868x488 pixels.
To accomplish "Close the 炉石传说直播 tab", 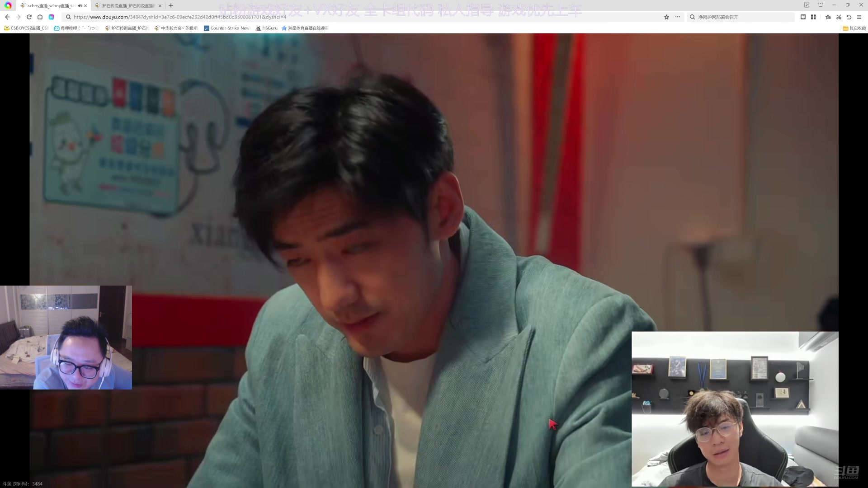I will (160, 6).
